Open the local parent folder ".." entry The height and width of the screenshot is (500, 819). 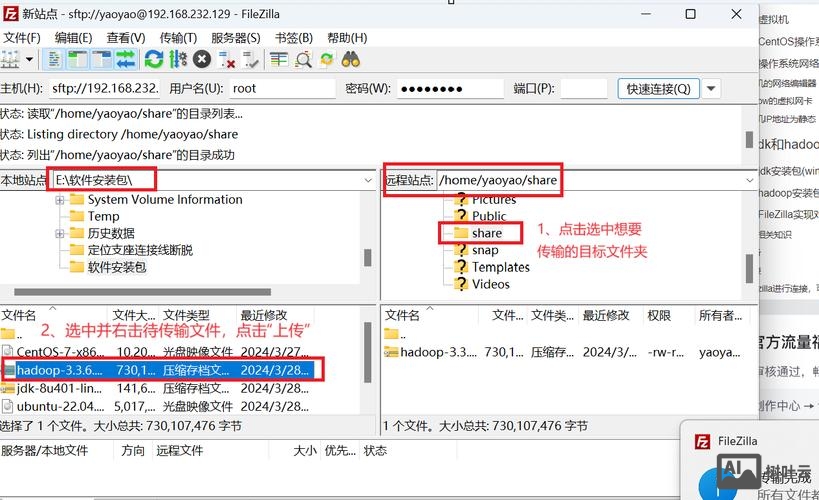pos(11,334)
